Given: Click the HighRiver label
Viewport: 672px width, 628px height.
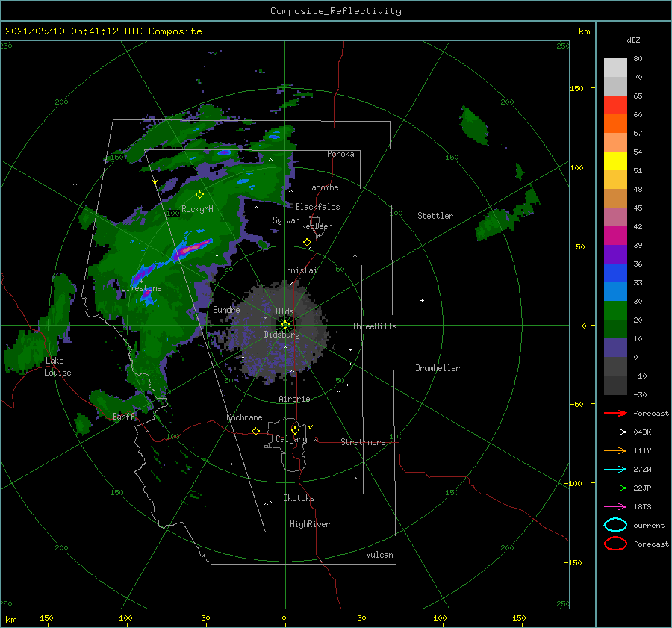Looking at the screenshot, I should pos(310,524).
